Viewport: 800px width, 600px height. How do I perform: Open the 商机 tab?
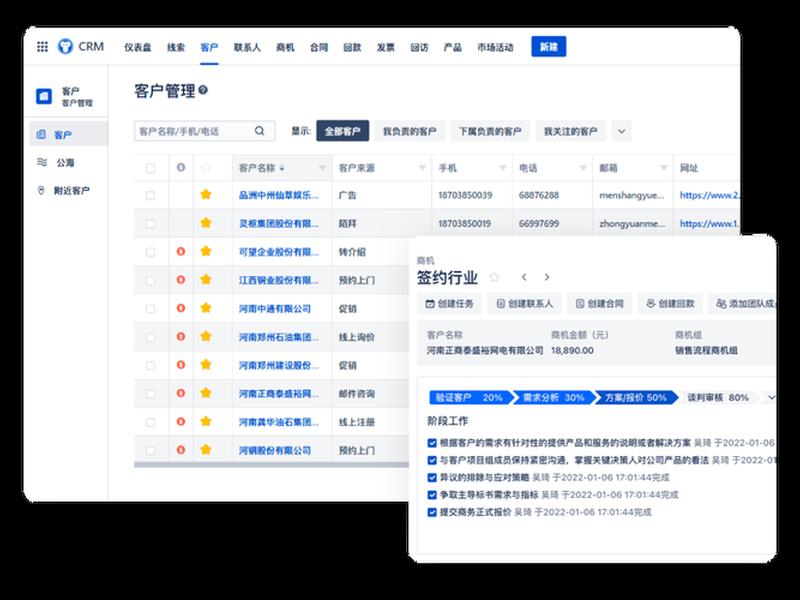285,47
